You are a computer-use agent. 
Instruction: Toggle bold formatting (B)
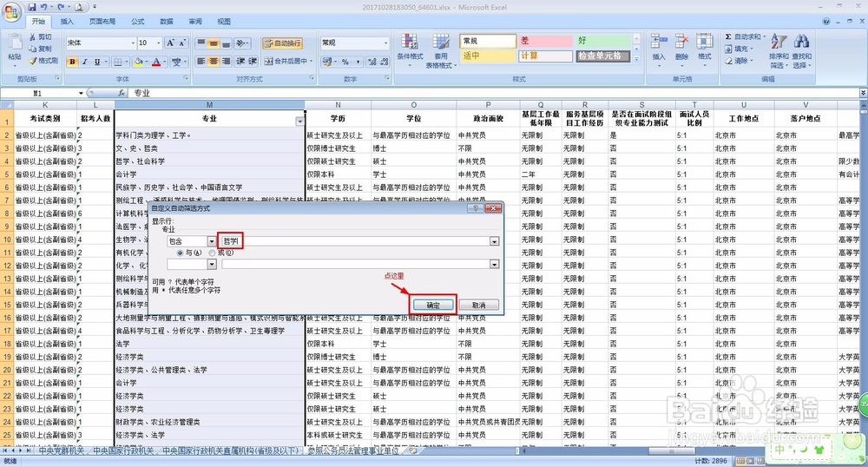(73, 62)
